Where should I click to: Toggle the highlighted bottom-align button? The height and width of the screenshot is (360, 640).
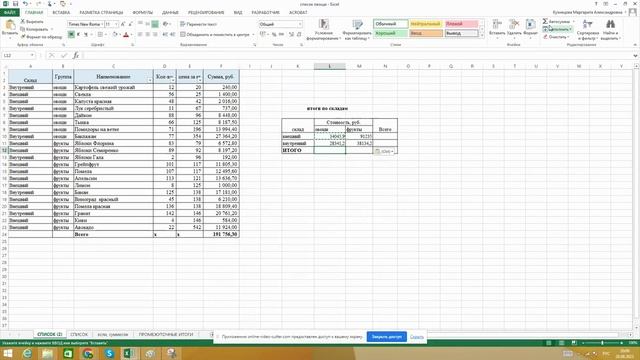(155, 24)
